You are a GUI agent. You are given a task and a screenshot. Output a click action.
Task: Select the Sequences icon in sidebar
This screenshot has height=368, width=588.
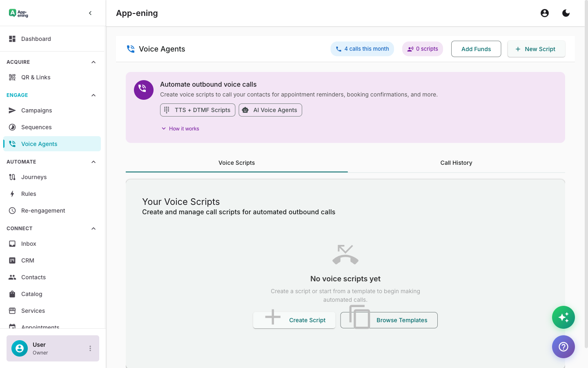point(12,127)
